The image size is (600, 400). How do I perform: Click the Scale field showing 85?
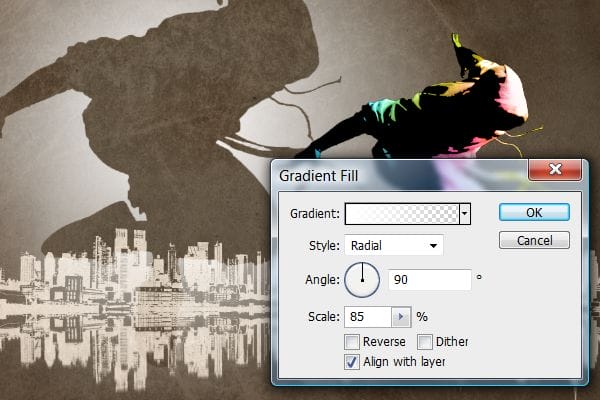(x=366, y=317)
